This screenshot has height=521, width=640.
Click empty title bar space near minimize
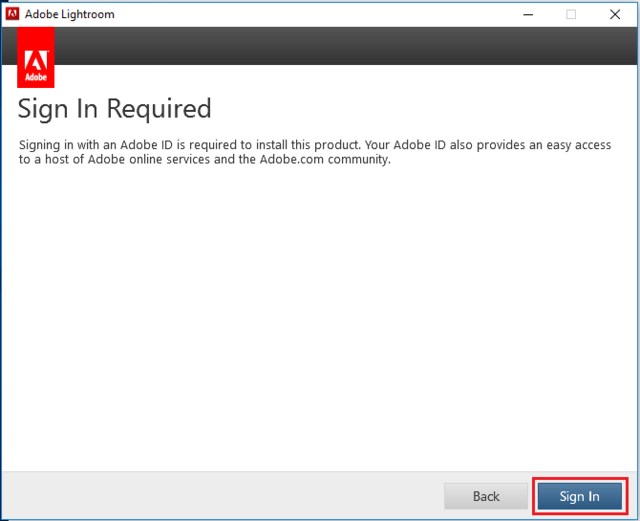tap(400, 14)
